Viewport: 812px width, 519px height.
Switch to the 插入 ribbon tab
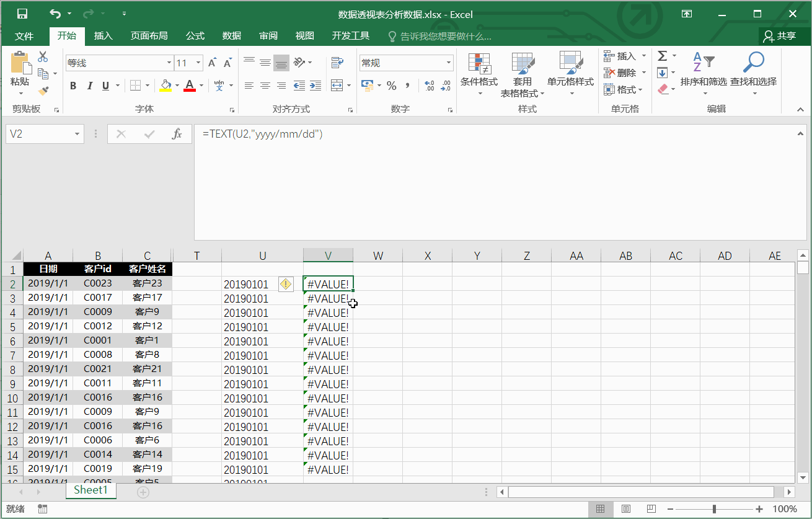pyautogui.click(x=104, y=36)
